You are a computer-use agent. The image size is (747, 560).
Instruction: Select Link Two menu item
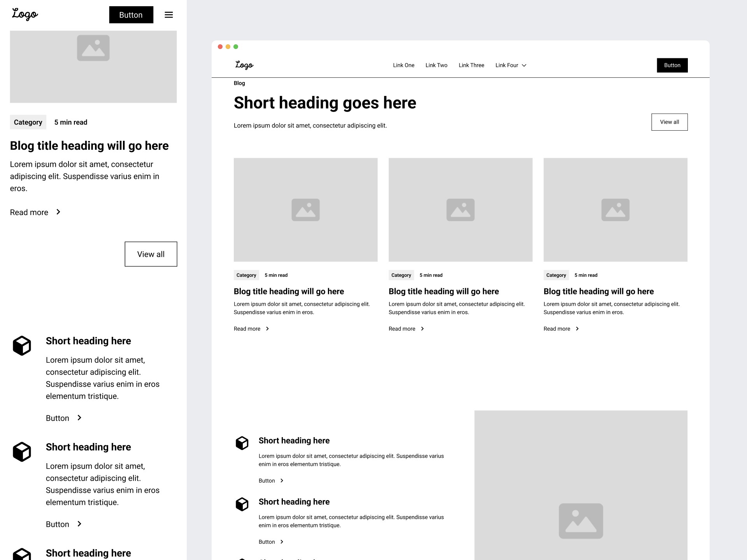tap(436, 65)
